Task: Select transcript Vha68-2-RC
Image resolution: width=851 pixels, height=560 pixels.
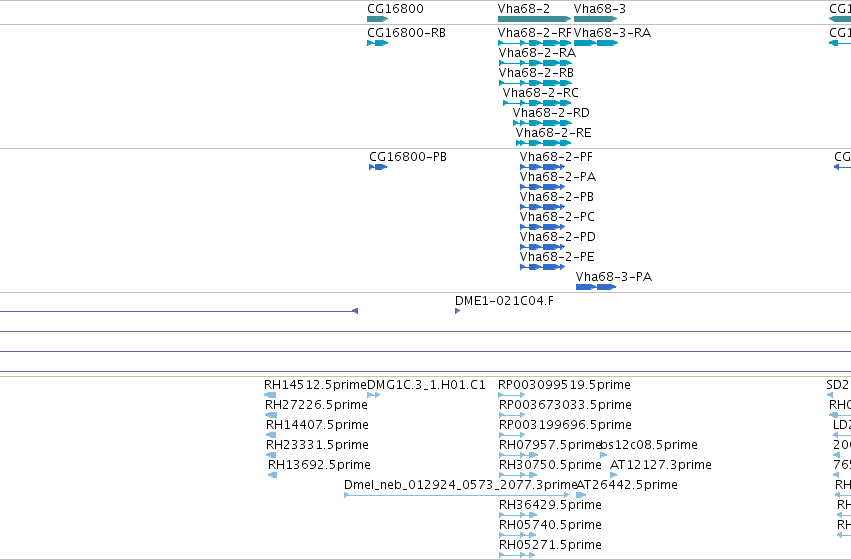Action: (537, 103)
